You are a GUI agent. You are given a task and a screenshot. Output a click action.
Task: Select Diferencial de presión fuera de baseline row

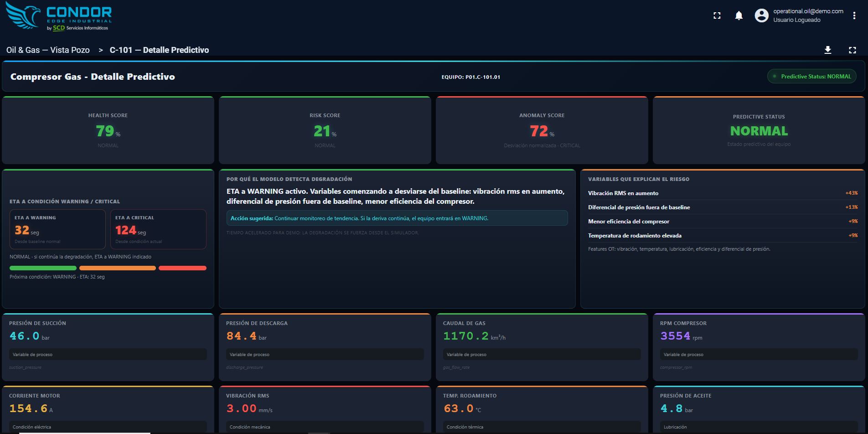point(723,207)
